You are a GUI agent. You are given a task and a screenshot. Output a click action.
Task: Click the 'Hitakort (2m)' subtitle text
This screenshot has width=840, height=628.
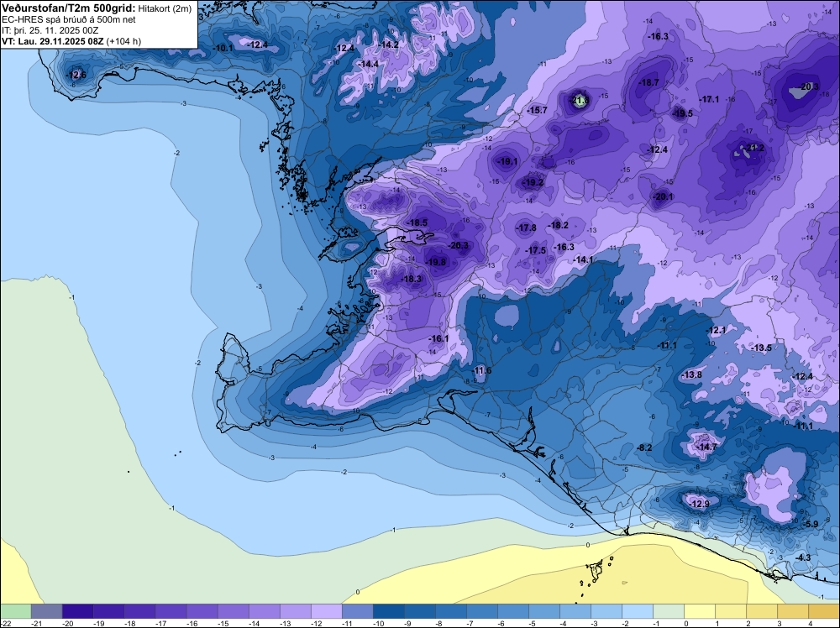coord(165,8)
